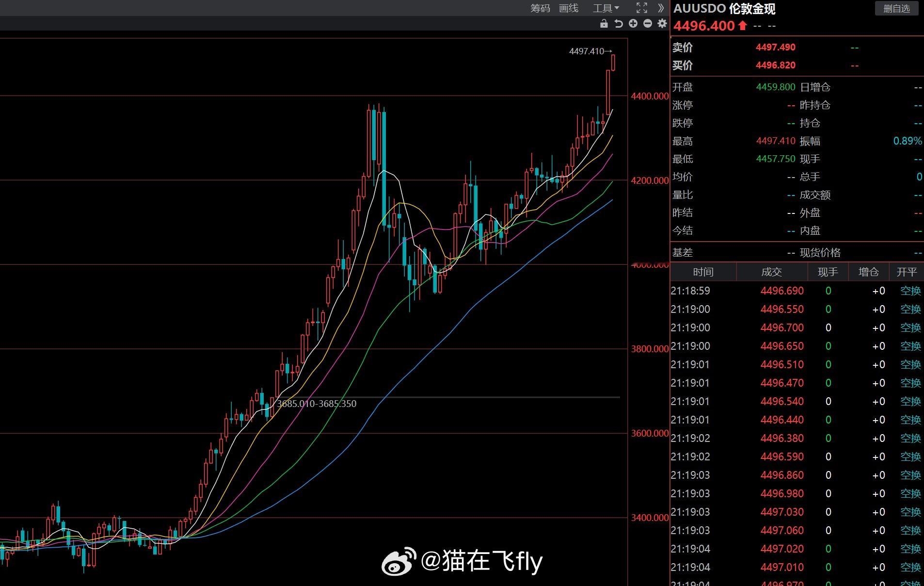Click the 0.89% 振幅 value indicator
924x586 pixels.
click(x=907, y=141)
